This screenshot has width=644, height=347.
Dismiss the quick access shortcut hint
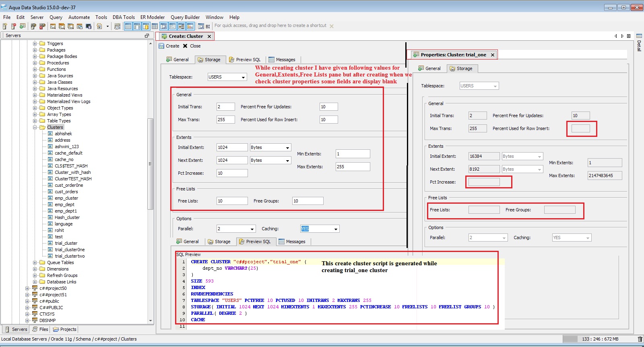(x=332, y=26)
